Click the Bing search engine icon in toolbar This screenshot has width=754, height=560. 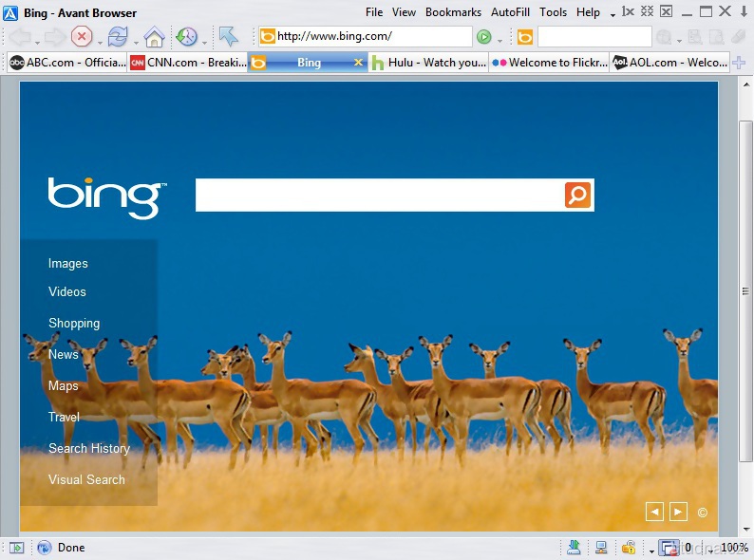[x=524, y=37]
